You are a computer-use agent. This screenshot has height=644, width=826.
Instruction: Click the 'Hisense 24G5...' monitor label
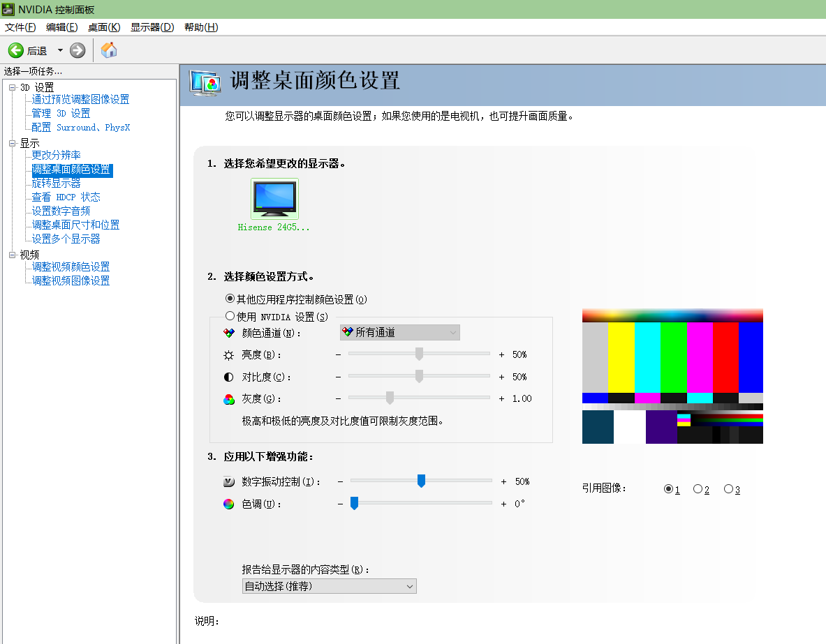(274, 227)
